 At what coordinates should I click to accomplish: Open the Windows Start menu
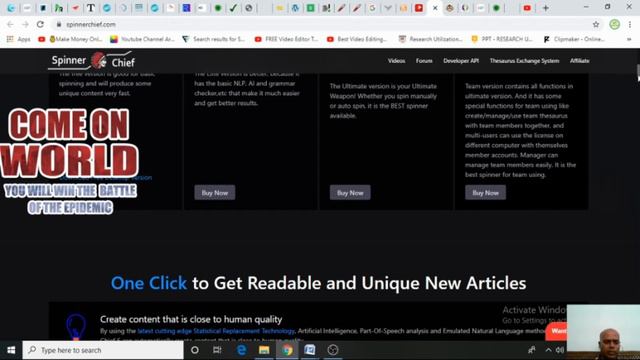pos(11,350)
